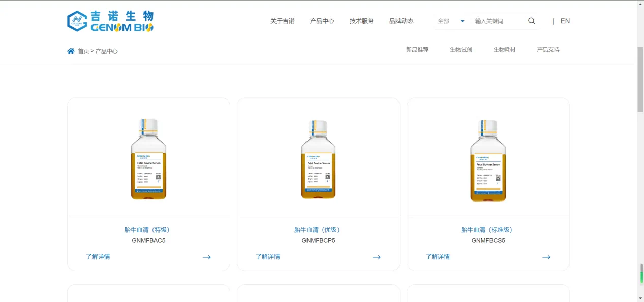The height and width of the screenshot is (302, 644).
Task: Click arrow icon on 胎牛血清（优级）card
Action: click(x=376, y=257)
